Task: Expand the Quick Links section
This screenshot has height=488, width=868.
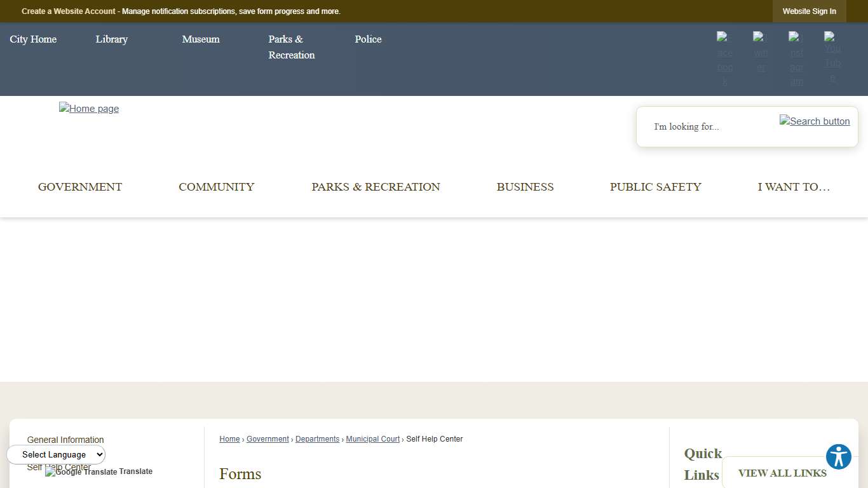Action: (702, 463)
